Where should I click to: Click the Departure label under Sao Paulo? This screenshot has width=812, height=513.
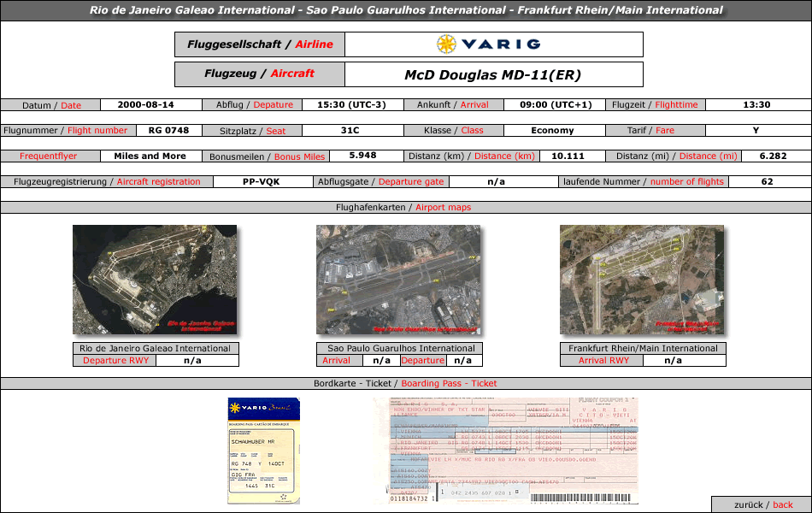(422, 361)
